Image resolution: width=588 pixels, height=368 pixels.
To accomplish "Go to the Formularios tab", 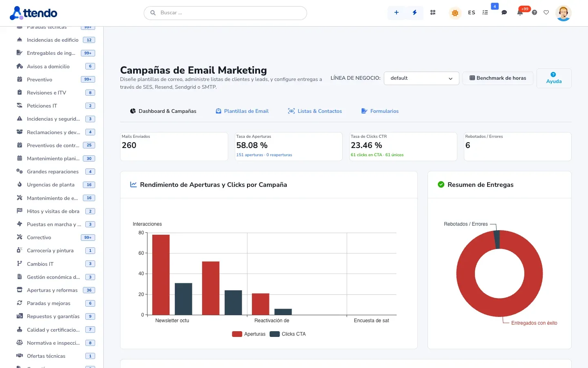I will click(x=380, y=111).
